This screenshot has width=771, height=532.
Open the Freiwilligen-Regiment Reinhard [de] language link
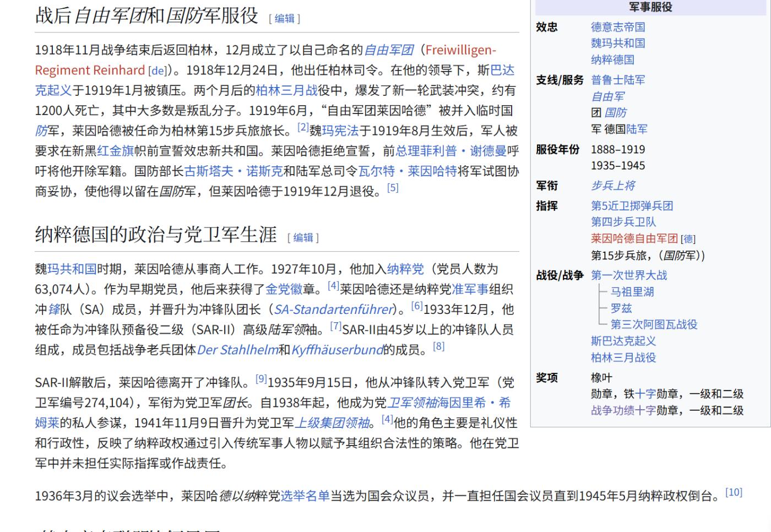(x=158, y=70)
